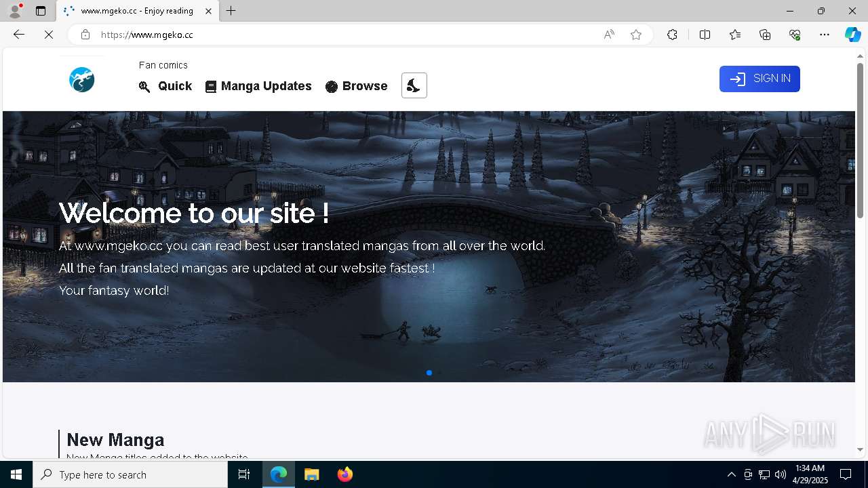
Task: Open tab actions menu
Action: tap(41, 11)
